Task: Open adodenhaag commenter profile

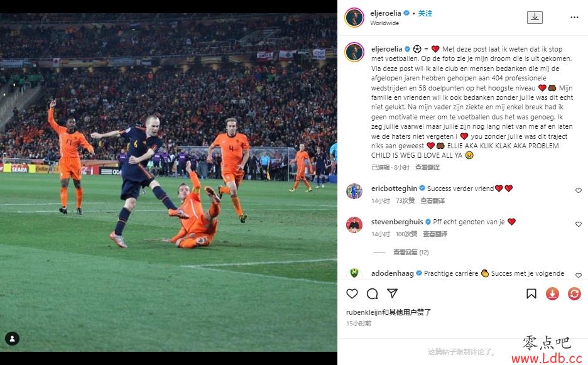Action: 392,273
